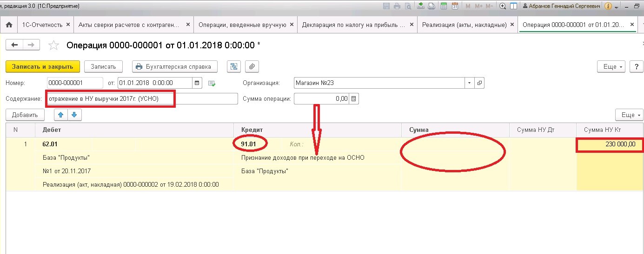Click the №1 от 20.11.2017 contract cell
Viewport: 644px width, 254px height.
point(66,171)
